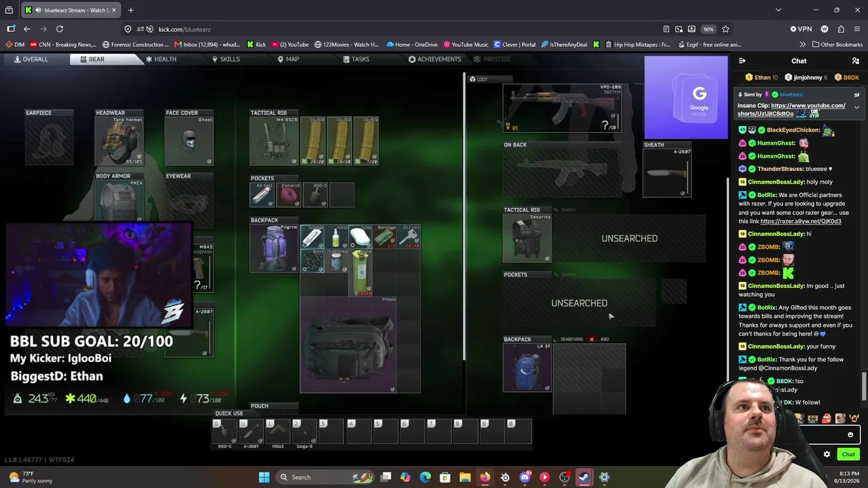
Task: Click the Unsearched loot Pockets container
Action: [579, 303]
